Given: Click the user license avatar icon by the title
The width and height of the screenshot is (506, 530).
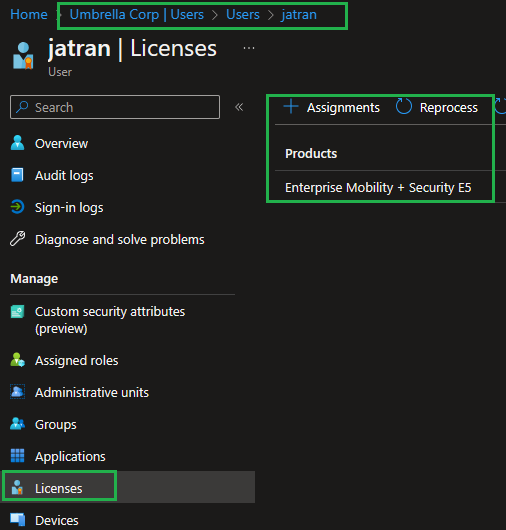Looking at the screenshot, I should (x=23, y=56).
